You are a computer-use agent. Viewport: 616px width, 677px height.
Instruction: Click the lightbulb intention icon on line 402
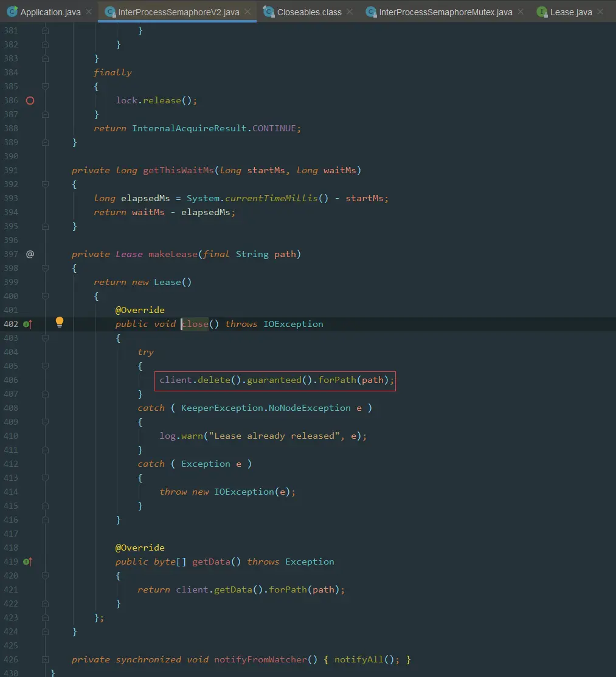click(x=60, y=322)
